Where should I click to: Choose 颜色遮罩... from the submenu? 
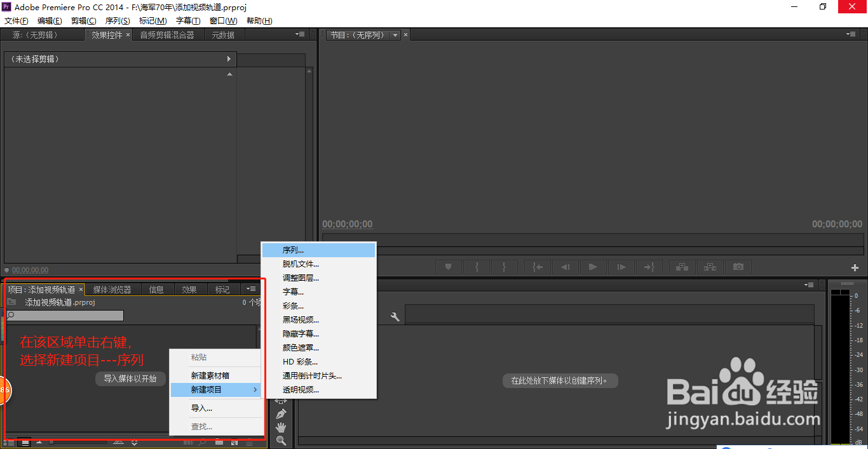[x=319, y=348]
